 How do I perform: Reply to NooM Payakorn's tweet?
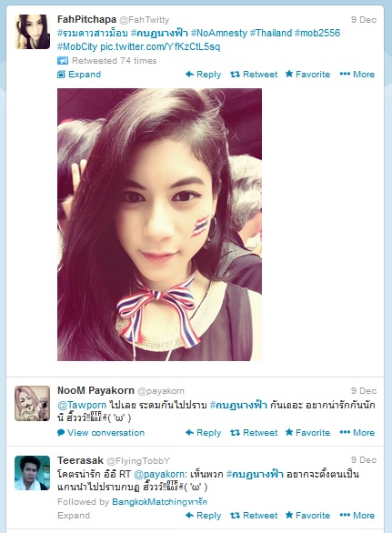pyautogui.click(x=203, y=432)
